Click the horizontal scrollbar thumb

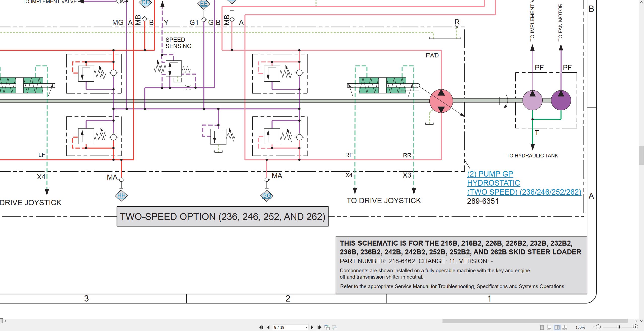click(535, 321)
